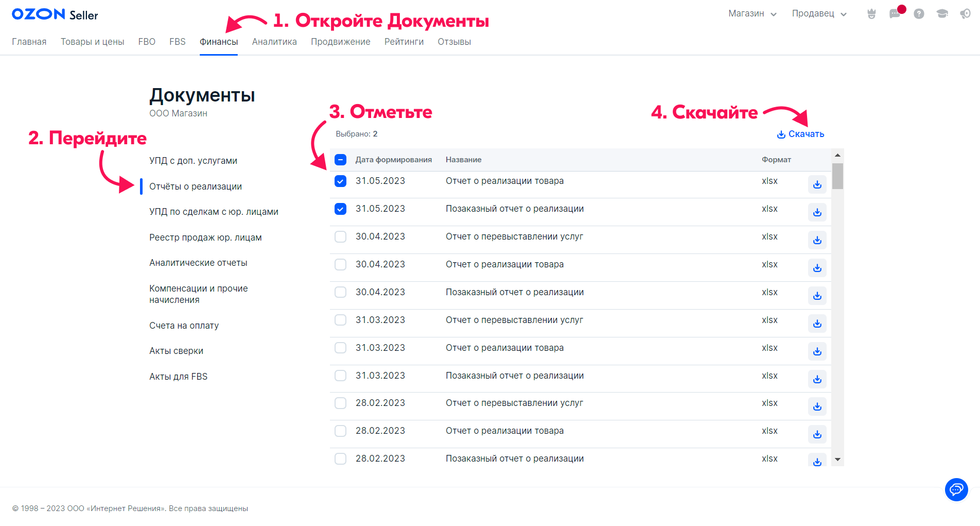Open the FBO tab
Viewport: 980px width, 526px height.
pyautogui.click(x=147, y=42)
